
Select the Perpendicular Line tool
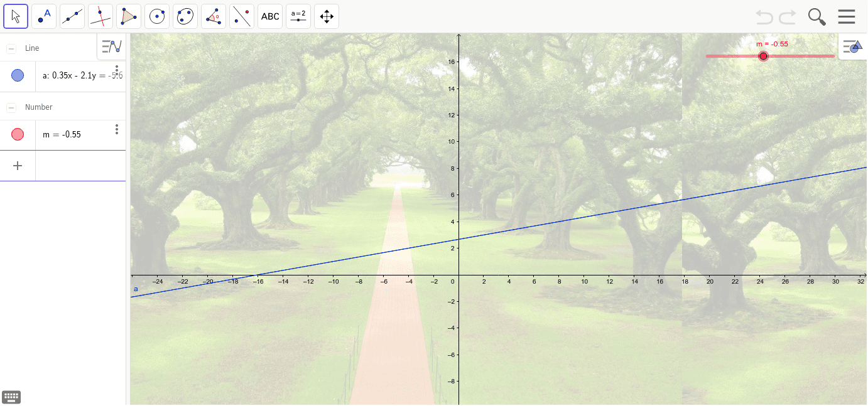pyautogui.click(x=100, y=16)
